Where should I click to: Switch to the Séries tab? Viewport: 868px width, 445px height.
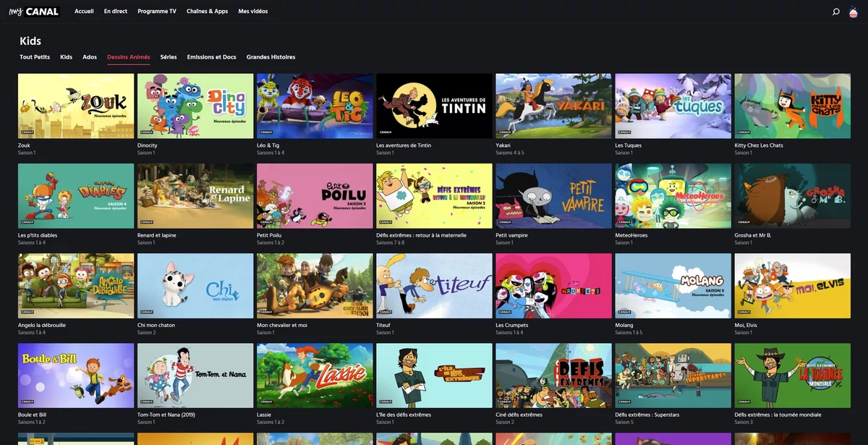[x=169, y=57]
